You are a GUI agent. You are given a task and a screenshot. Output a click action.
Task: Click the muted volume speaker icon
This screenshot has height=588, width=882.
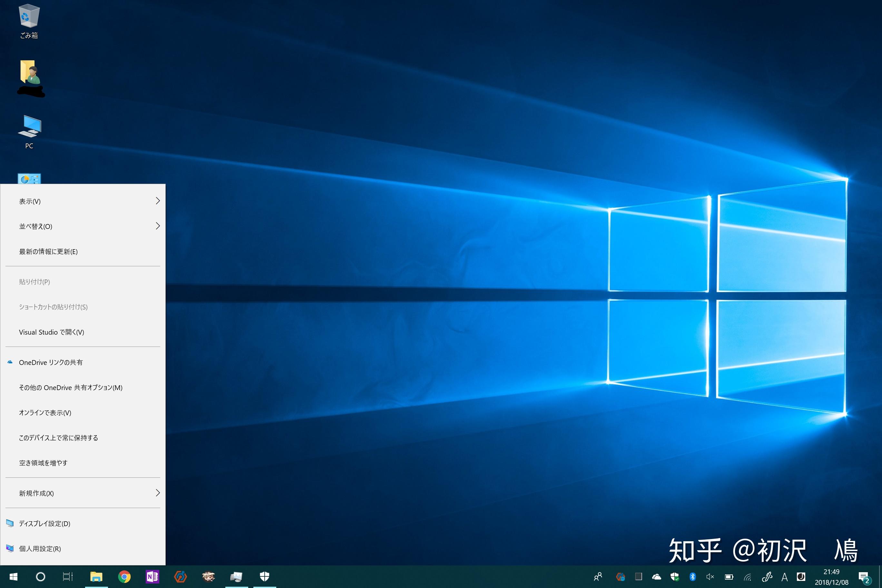(710, 577)
